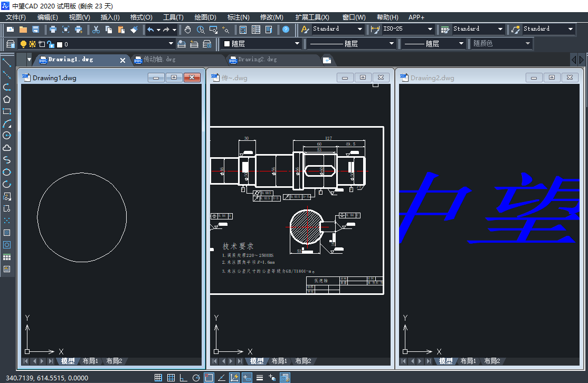Select the Polygon tool
Screen dimensions: 588x383
tap(7, 99)
